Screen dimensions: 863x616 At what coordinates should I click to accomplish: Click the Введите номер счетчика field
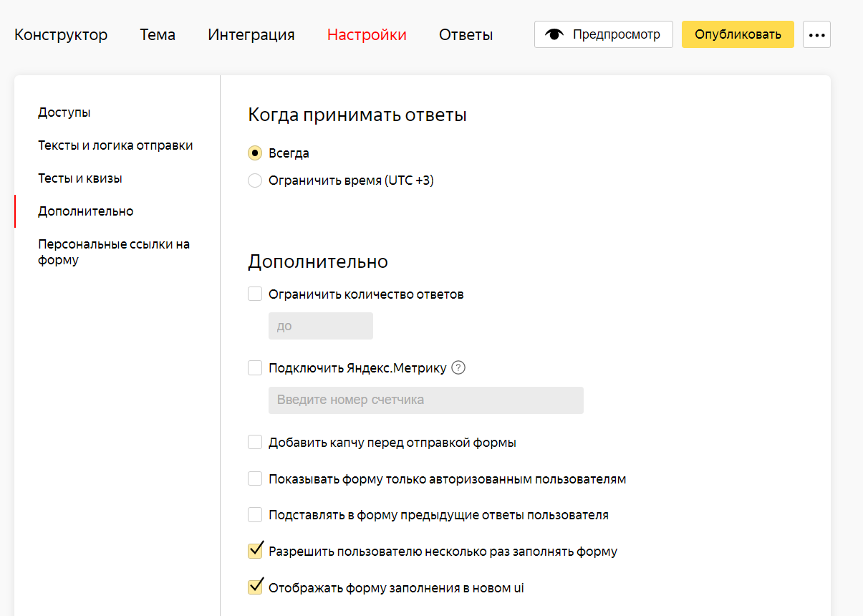click(x=425, y=400)
